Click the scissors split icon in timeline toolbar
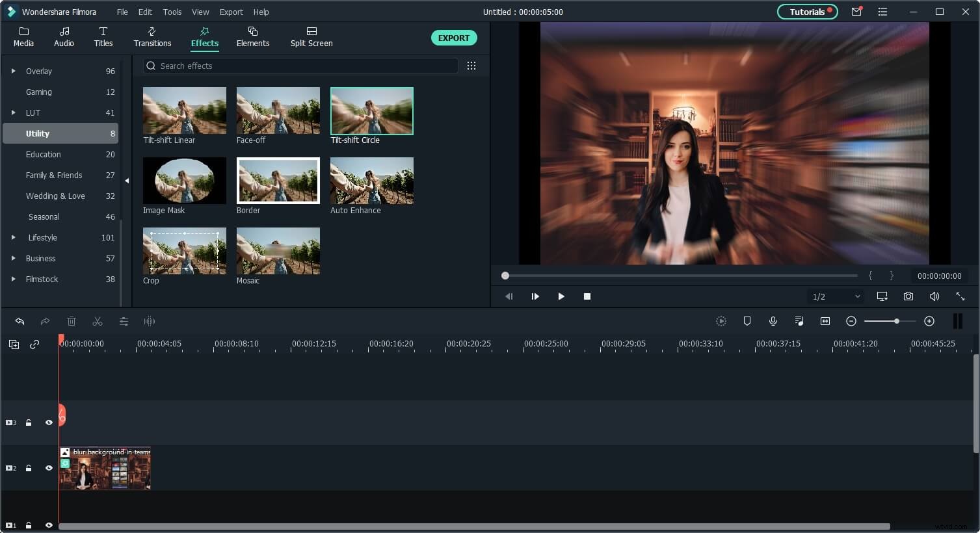 pyautogui.click(x=98, y=321)
